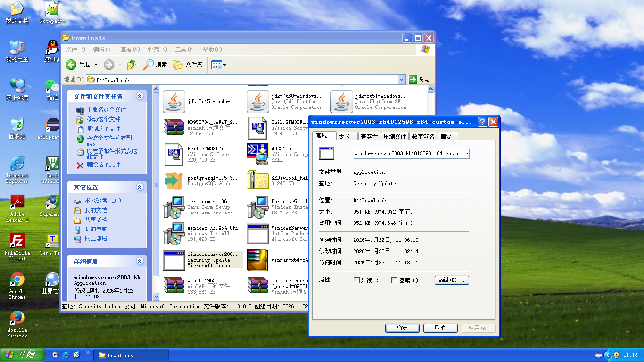Click the file name text field

(411, 153)
